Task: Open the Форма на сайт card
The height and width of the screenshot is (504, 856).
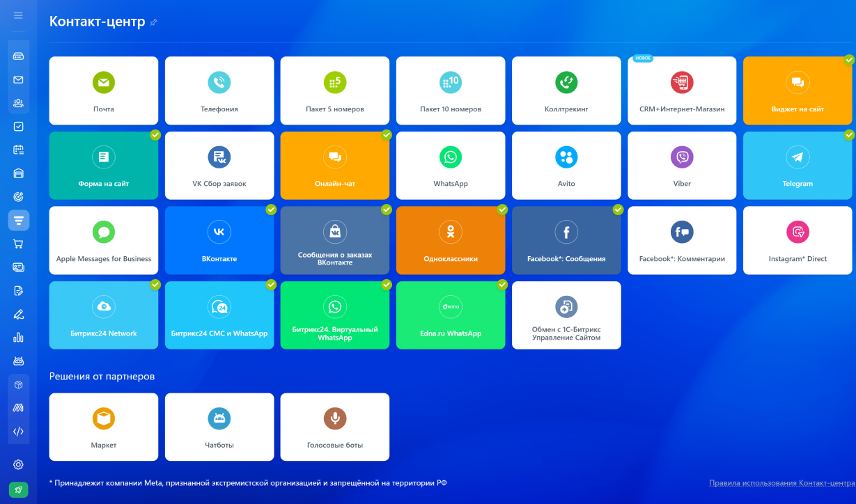Action: pyautogui.click(x=104, y=166)
